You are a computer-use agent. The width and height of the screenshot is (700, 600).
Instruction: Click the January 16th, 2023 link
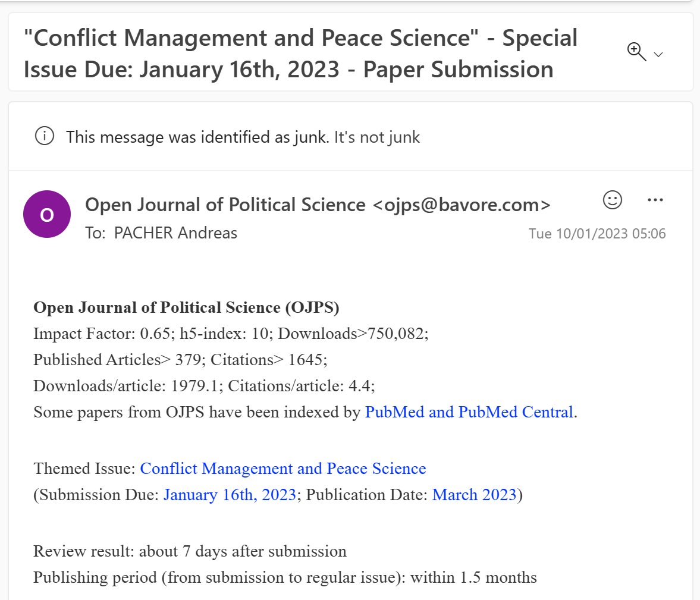[x=230, y=495]
